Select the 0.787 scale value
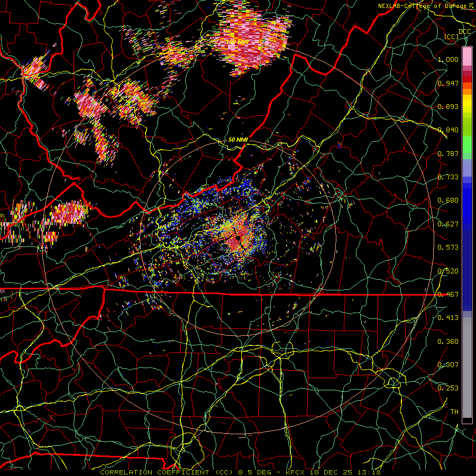 [448, 153]
